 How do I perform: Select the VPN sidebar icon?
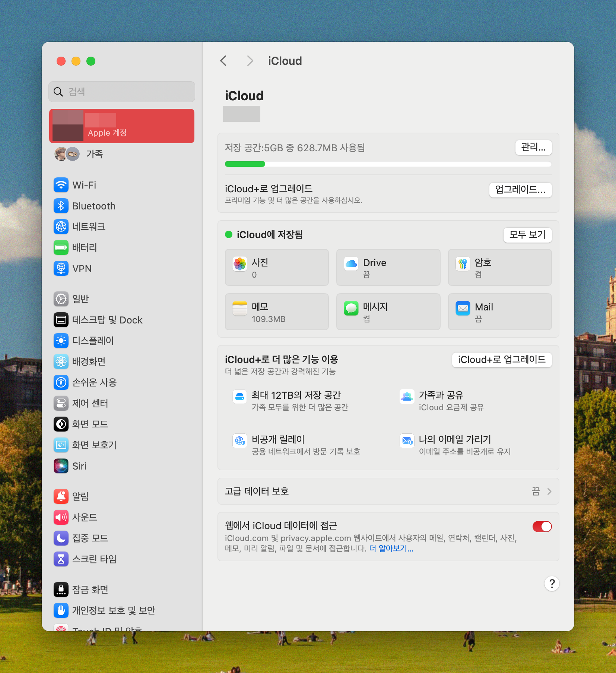(61, 268)
